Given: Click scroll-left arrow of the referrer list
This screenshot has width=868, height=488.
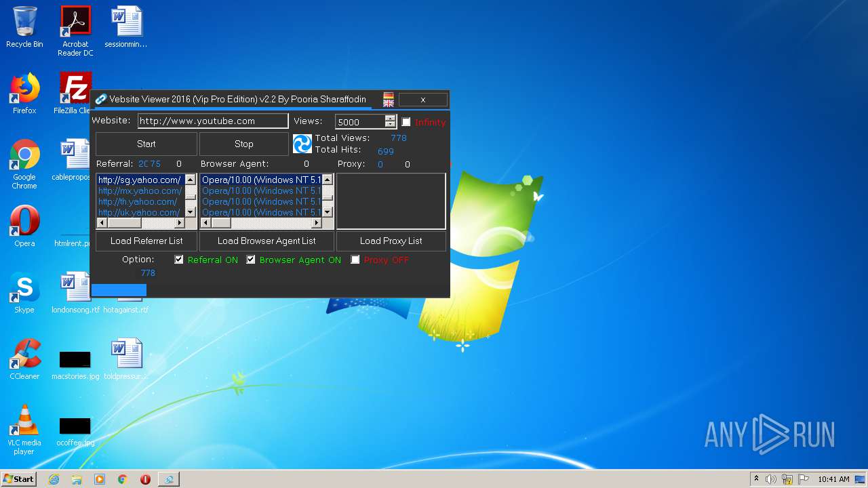Looking at the screenshot, I should 102,222.
